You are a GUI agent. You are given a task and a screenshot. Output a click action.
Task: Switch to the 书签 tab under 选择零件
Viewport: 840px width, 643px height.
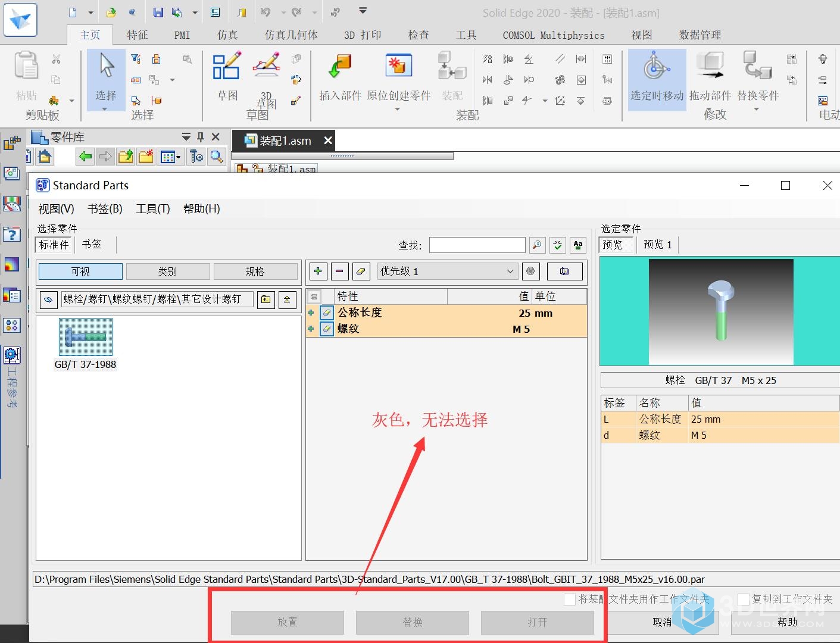[x=92, y=245]
